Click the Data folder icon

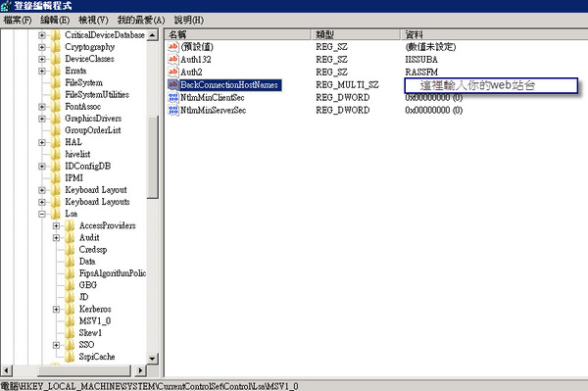pyautogui.click(x=70, y=262)
